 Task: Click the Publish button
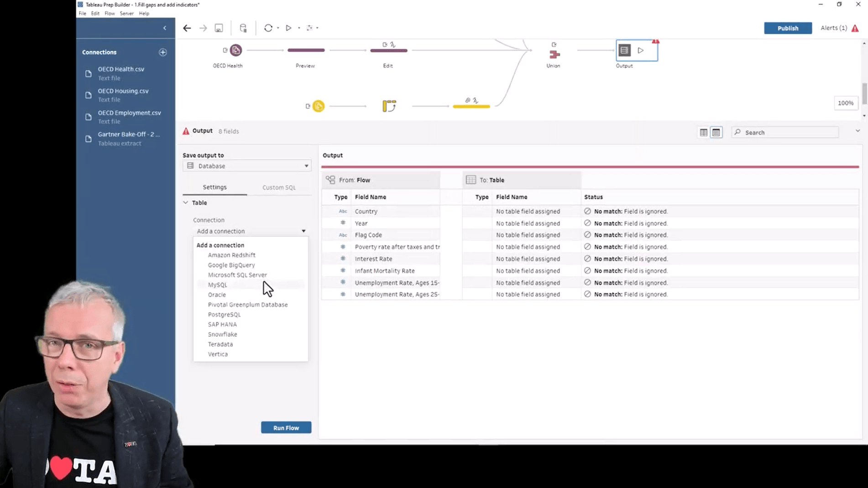click(787, 28)
